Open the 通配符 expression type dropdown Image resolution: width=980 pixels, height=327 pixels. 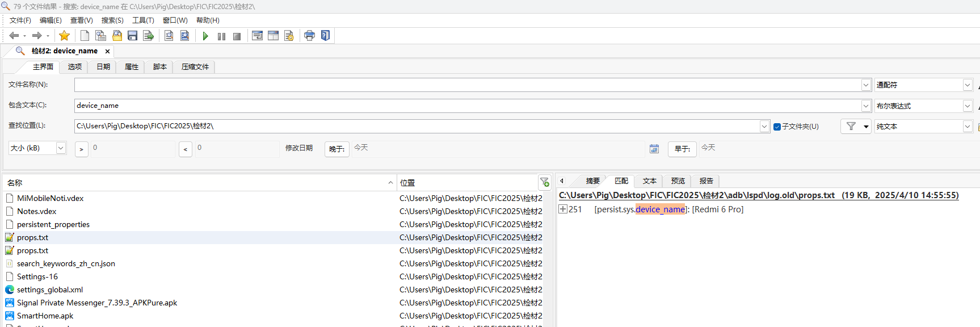(x=968, y=85)
